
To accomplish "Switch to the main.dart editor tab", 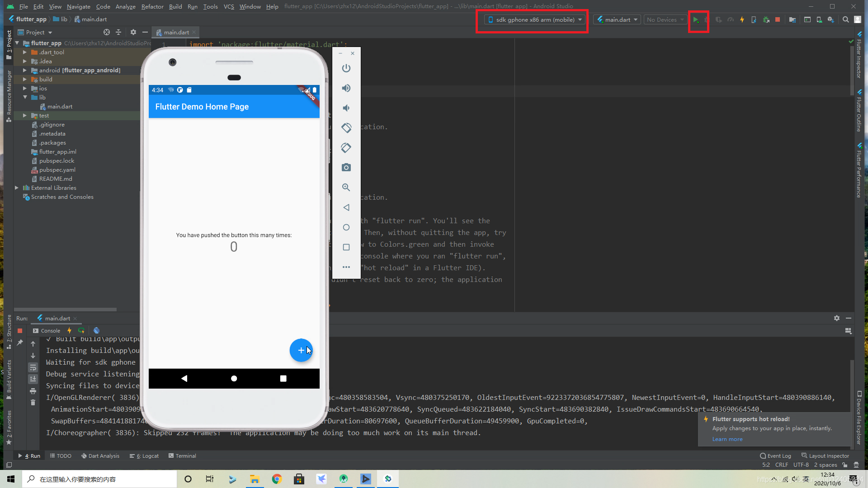I will (x=176, y=33).
